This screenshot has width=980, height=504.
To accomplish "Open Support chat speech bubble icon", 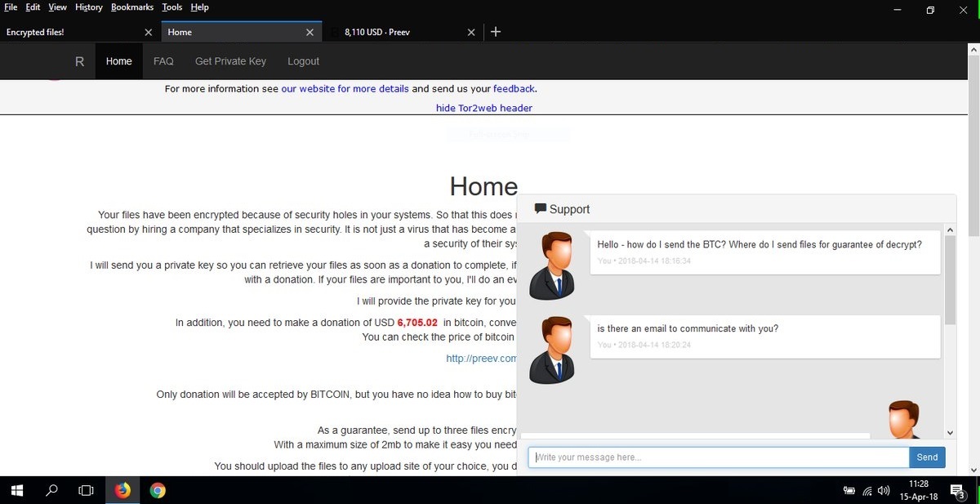I will click(x=541, y=208).
